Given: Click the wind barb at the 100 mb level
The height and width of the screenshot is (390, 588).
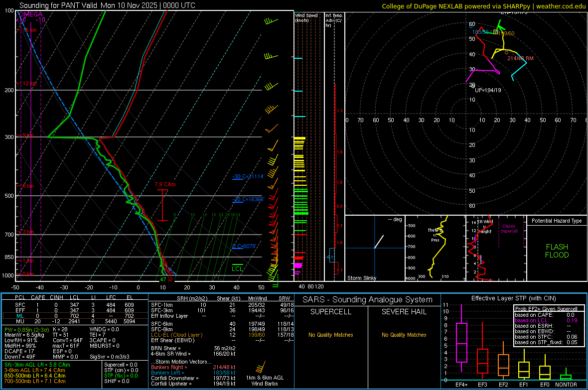Looking at the screenshot, I should point(271,21).
